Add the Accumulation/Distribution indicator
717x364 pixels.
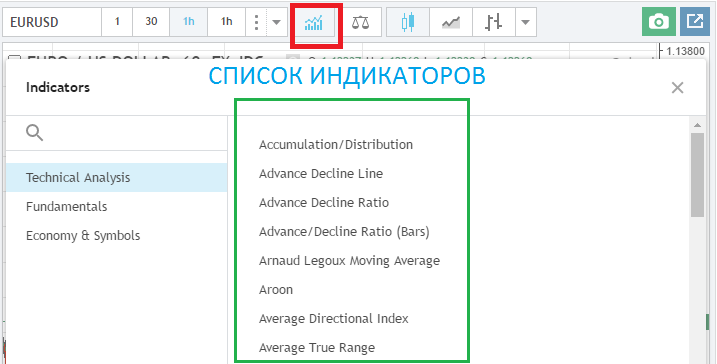pyautogui.click(x=336, y=145)
